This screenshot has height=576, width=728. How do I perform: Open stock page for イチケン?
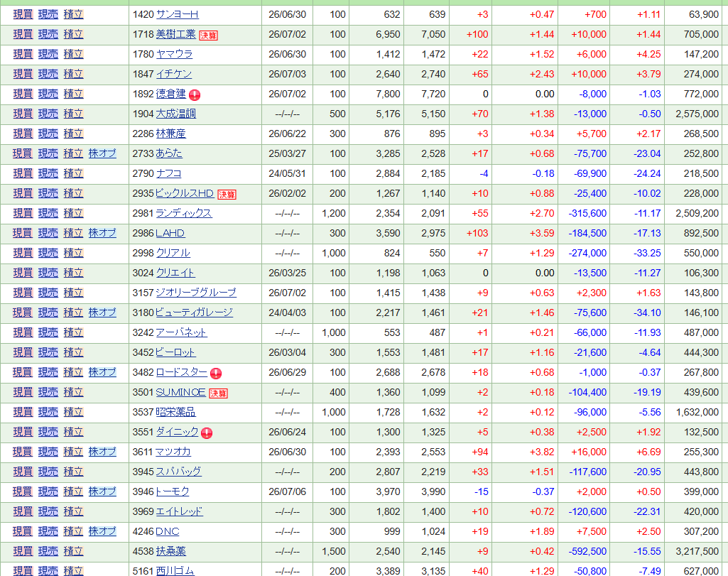(173, 75)
